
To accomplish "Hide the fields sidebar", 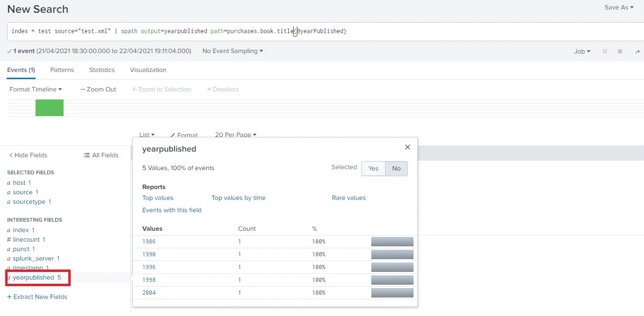I will [28, 155].
